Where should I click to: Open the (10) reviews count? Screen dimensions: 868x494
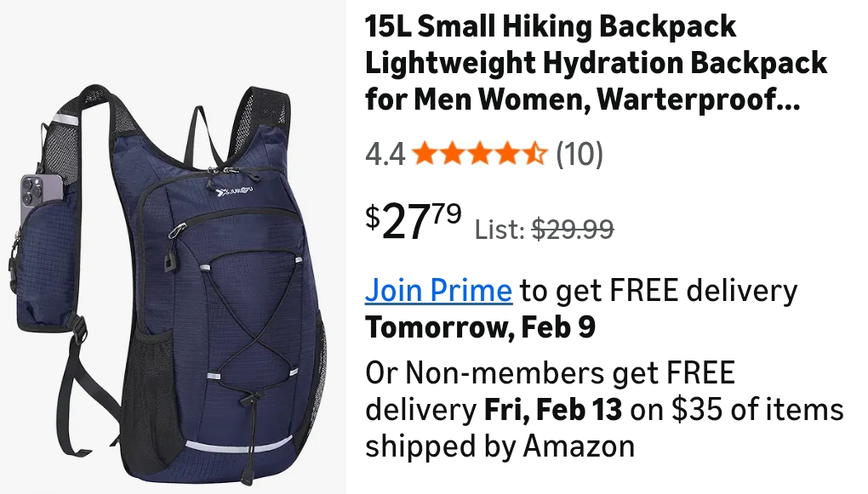(579, 154)
